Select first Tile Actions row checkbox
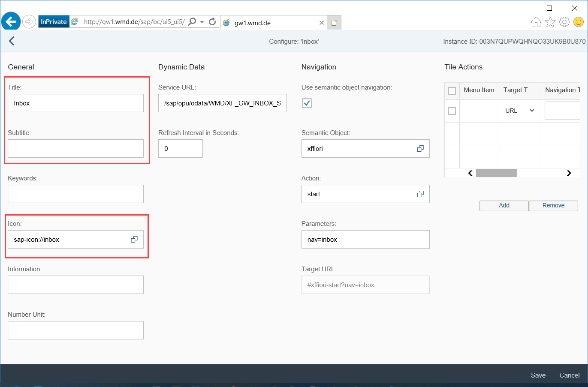 click(452, 111)
